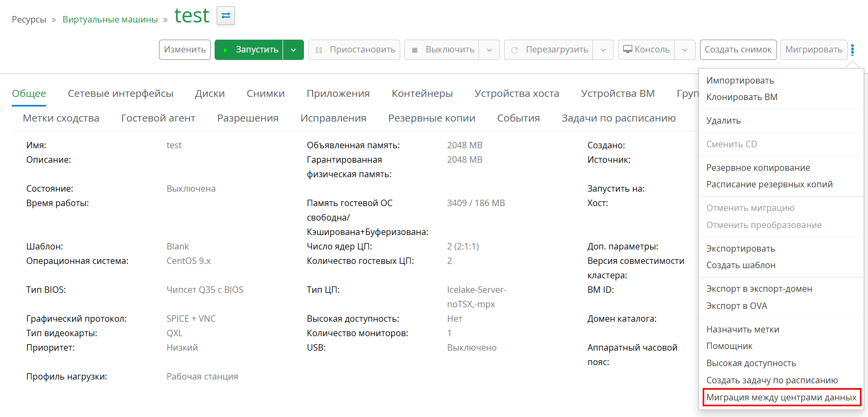Click the CentOS 9.x operating system value
Image resolution: width=868 pixels, height=417 pixels.
click(188, 261)
